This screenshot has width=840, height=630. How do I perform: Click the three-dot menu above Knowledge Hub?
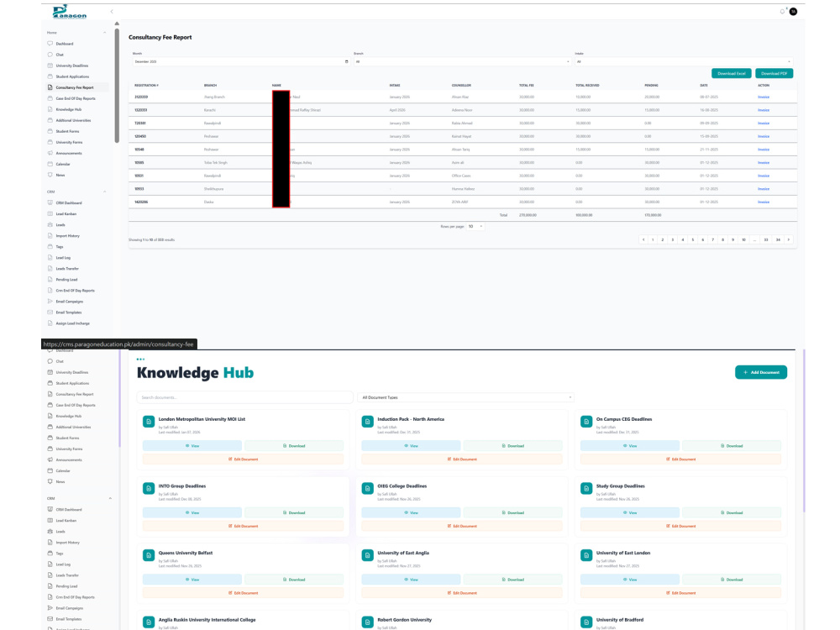click(x=140, y=359)
